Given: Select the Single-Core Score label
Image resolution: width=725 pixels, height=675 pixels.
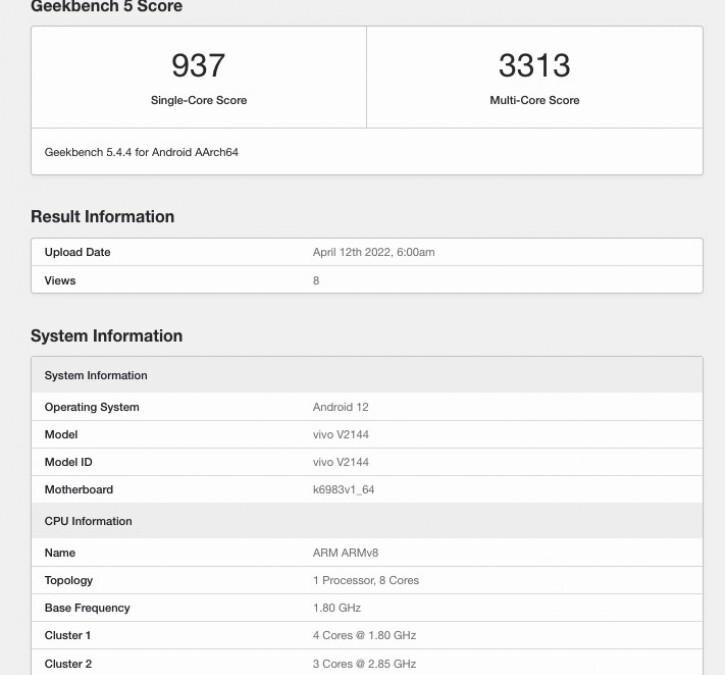Looking at the screenshot, I should tap(198, 100).
